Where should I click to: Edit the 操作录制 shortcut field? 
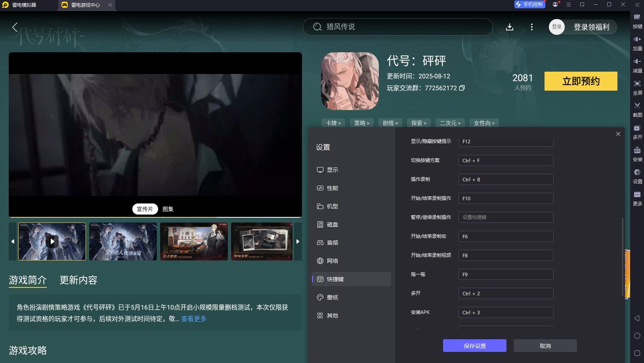coord(506,179)
